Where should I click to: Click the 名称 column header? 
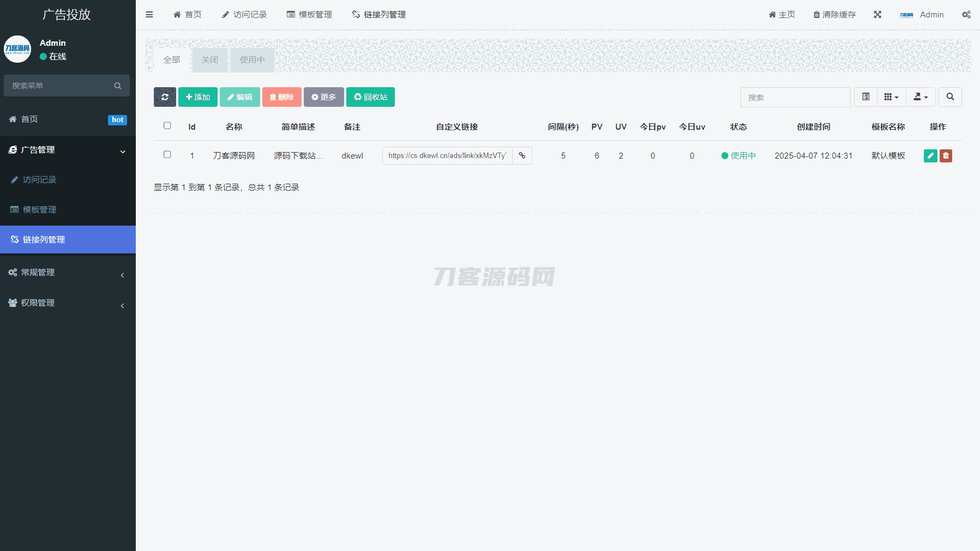click(234, 127)
